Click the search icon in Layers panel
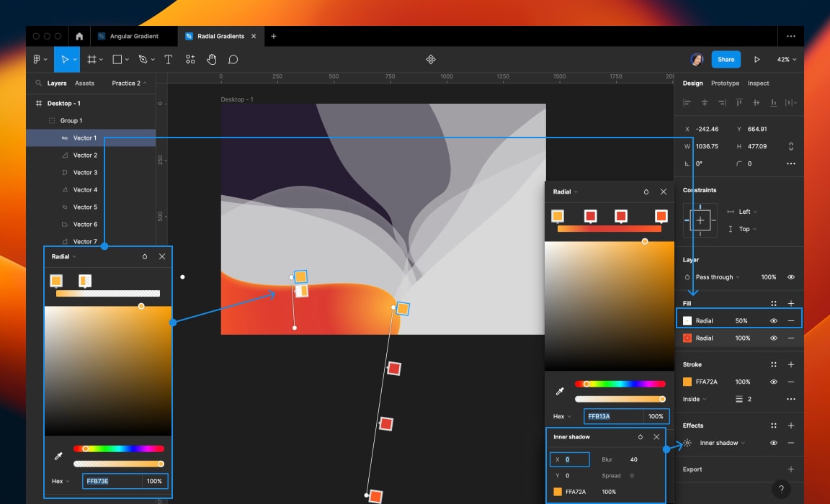The height and width of the screenshot is (504, 830). click(38, 83)
